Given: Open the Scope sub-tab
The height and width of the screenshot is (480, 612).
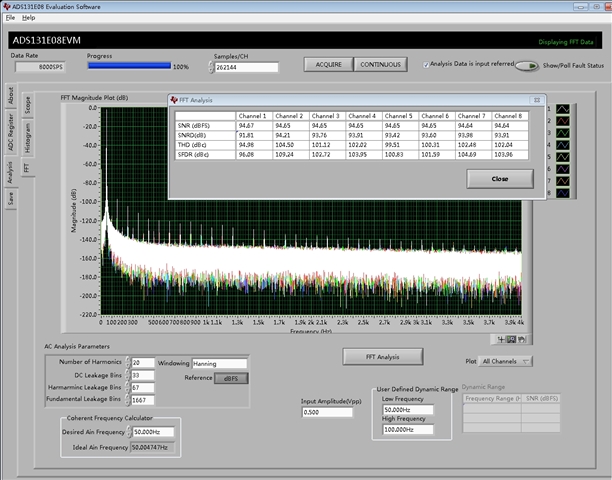Looking at the screenshot, I should 27,105.
